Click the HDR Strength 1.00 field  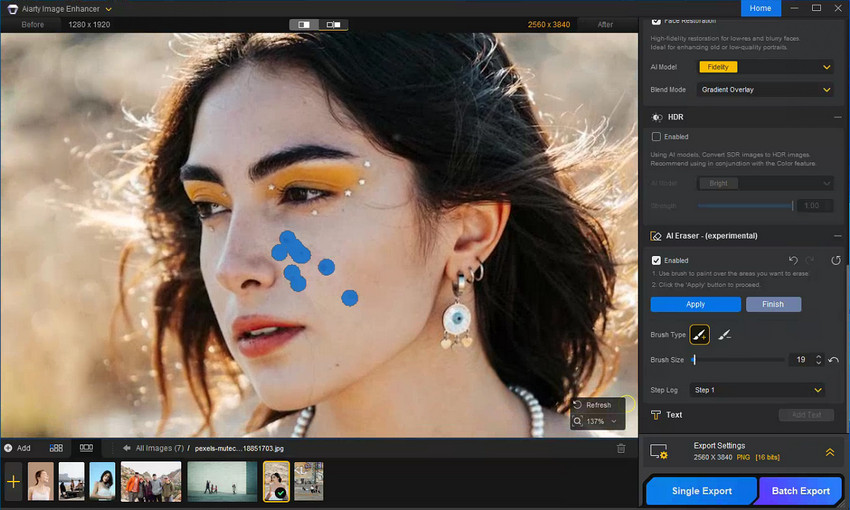click(812, 205)
